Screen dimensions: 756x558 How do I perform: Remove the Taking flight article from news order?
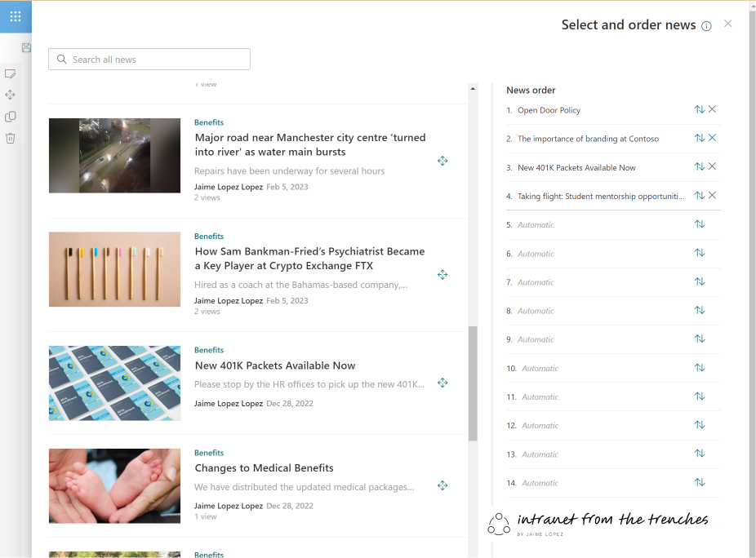pyautogui.click(x=712, y=195)
